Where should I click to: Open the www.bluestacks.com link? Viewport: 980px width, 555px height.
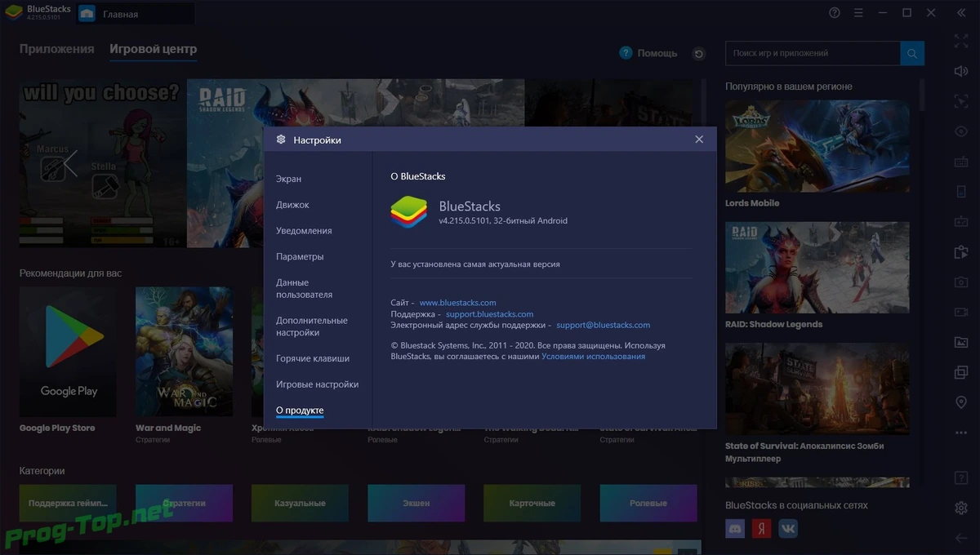click(457, 303)
